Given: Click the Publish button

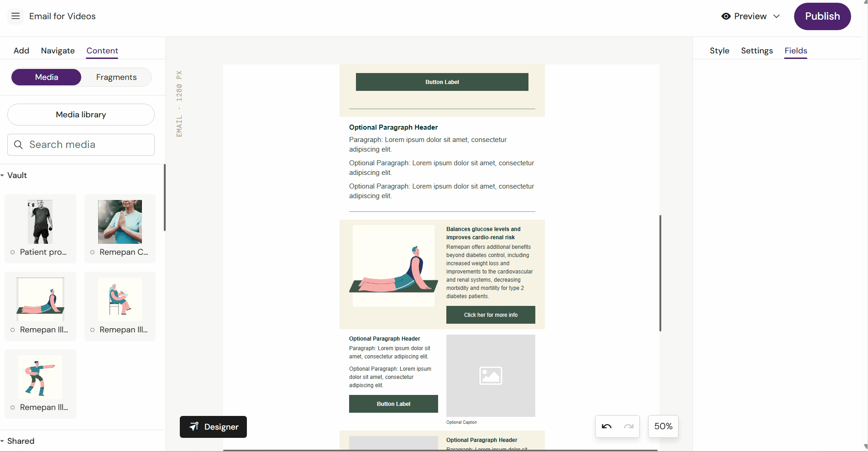Looking at the screenshot, I should point(822,16).
